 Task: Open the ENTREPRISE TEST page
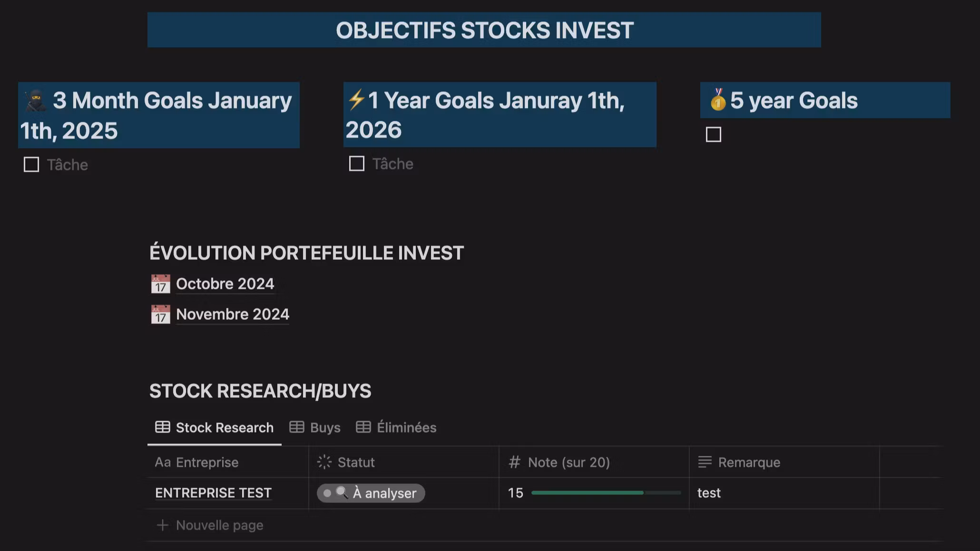point(213,493)
